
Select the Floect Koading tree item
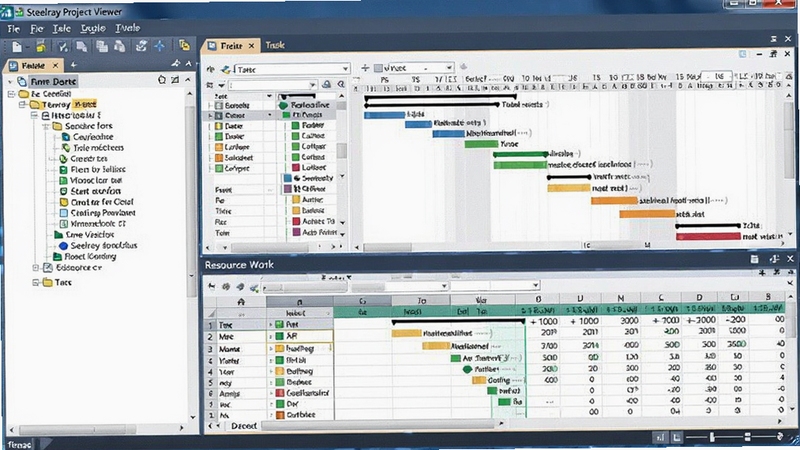[x=90, y=257]
